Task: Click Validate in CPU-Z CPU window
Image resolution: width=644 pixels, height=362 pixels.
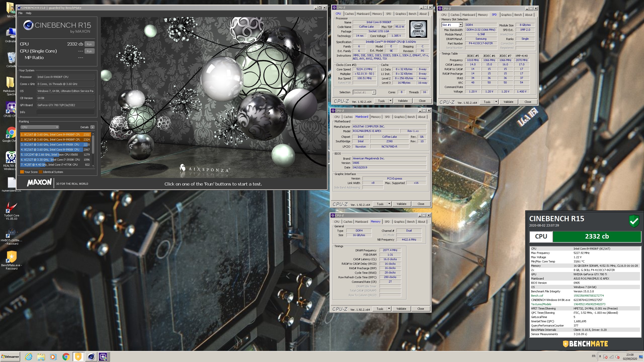Action: coord(403,101)
